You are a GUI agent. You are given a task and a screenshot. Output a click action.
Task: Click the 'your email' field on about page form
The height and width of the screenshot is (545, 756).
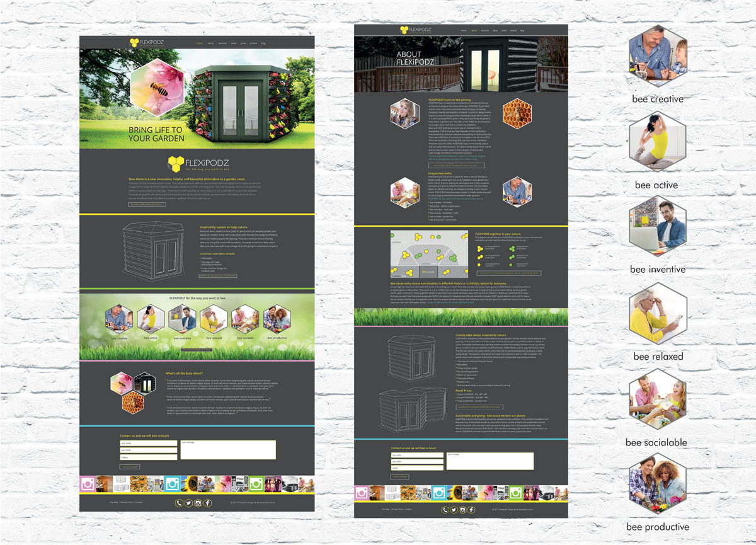(417, 462)
